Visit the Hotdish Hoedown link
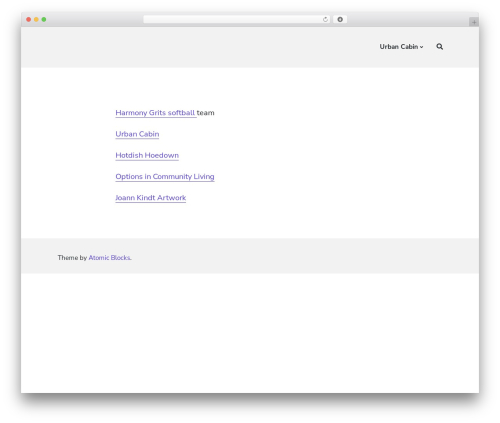 click(147, 155)
